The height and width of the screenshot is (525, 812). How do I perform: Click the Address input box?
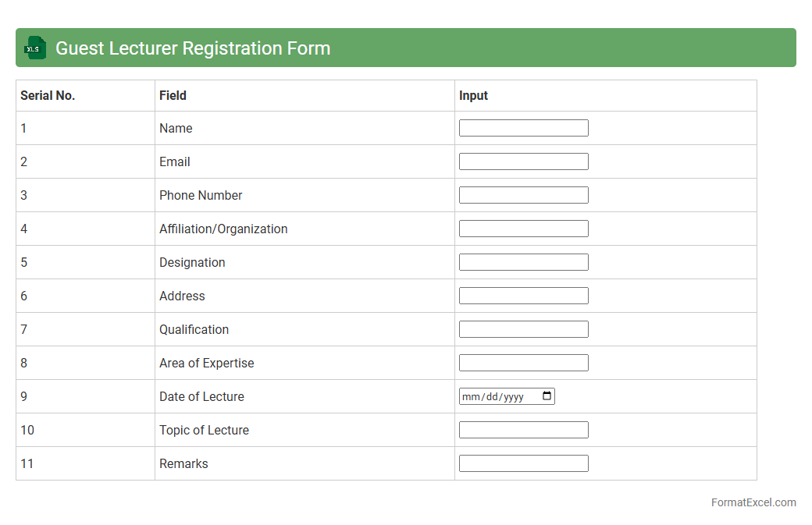pyautogui.click(x=523, y=296)
